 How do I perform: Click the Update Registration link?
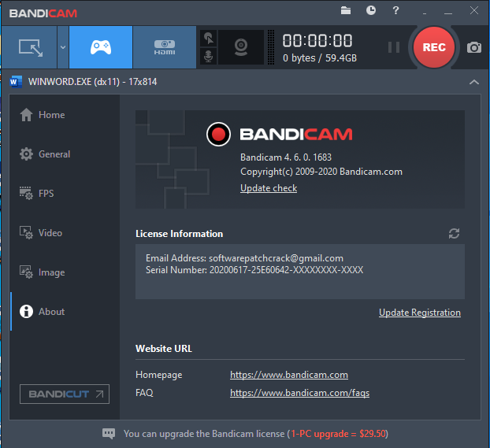(420, 313)
